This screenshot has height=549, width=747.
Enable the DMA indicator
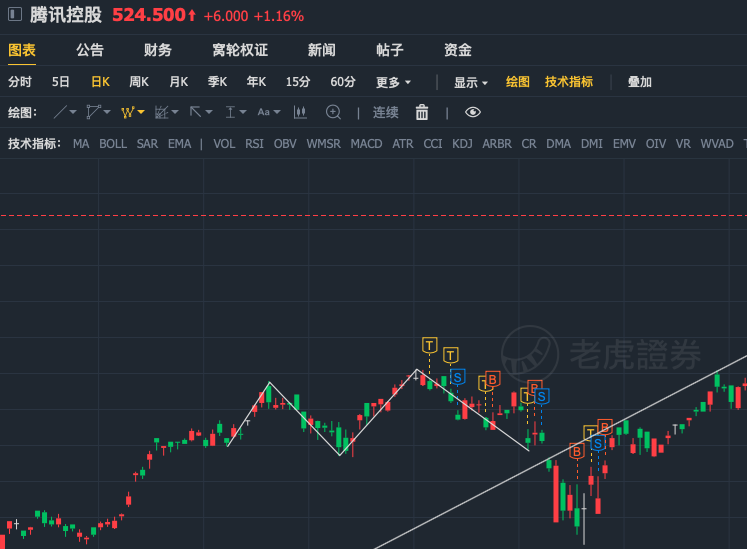[558, 143]
